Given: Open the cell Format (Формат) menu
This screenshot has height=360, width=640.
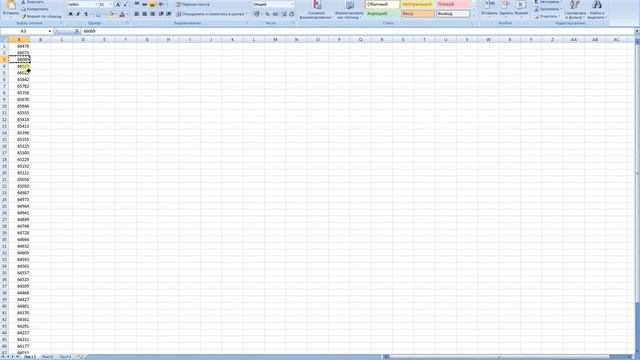Looking at the screenshot, I should coord(521,9).
